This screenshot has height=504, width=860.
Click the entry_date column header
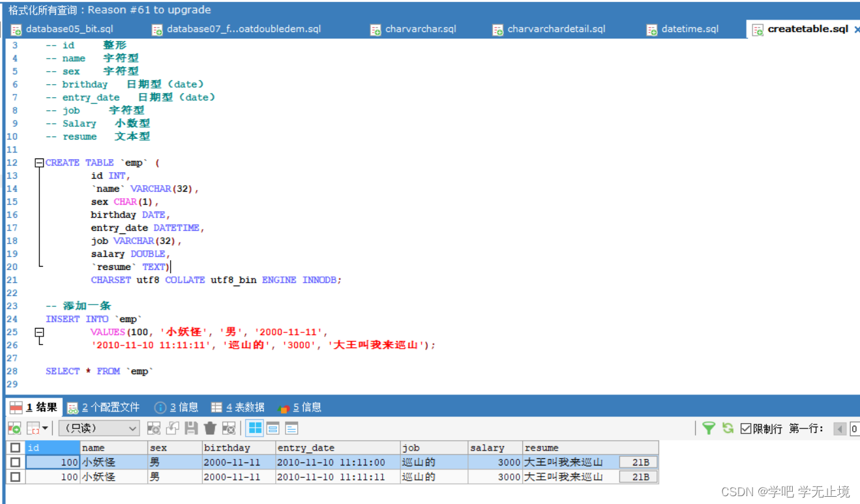[x=338, y=448]
